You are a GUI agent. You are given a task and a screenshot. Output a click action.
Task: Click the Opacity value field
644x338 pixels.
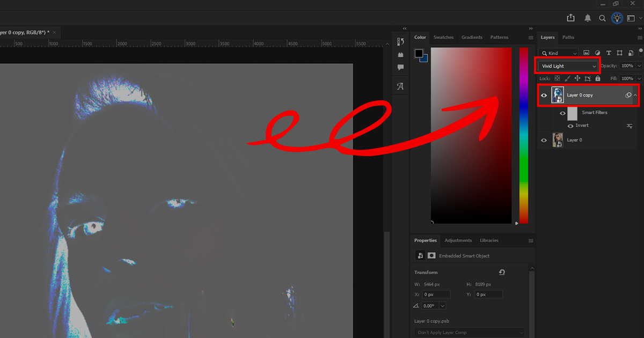pos(627,65)
